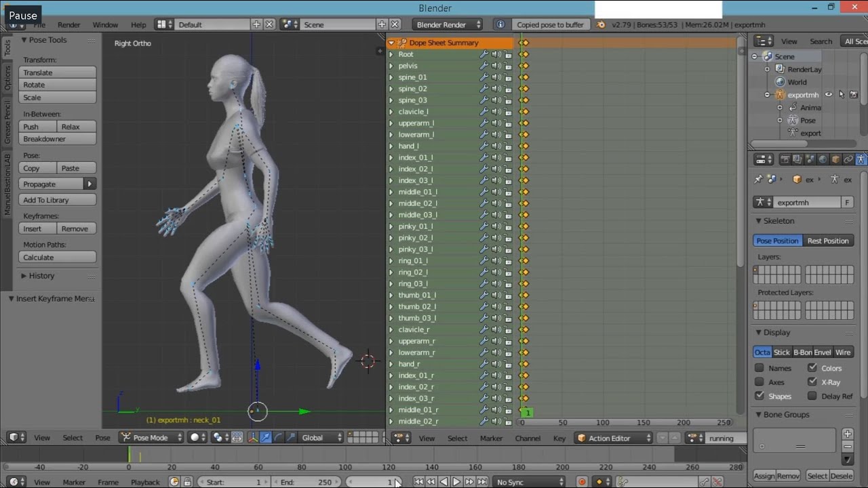Open the Render tab camera icon in Properties
The image size is (868, 488).
785,160
